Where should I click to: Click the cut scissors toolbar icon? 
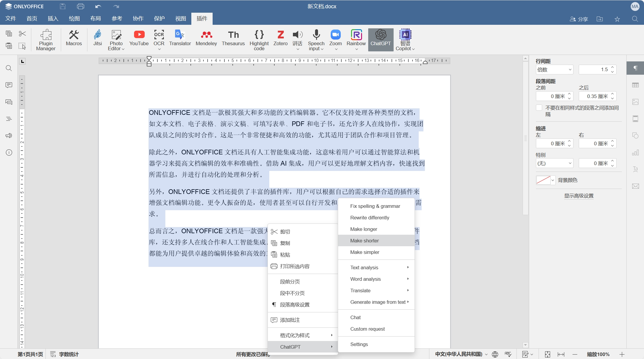[22, 34]
